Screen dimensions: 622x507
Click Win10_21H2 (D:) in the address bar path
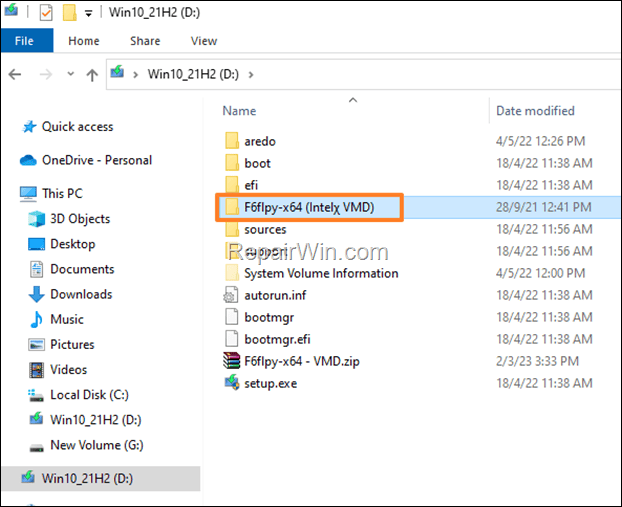193,74
